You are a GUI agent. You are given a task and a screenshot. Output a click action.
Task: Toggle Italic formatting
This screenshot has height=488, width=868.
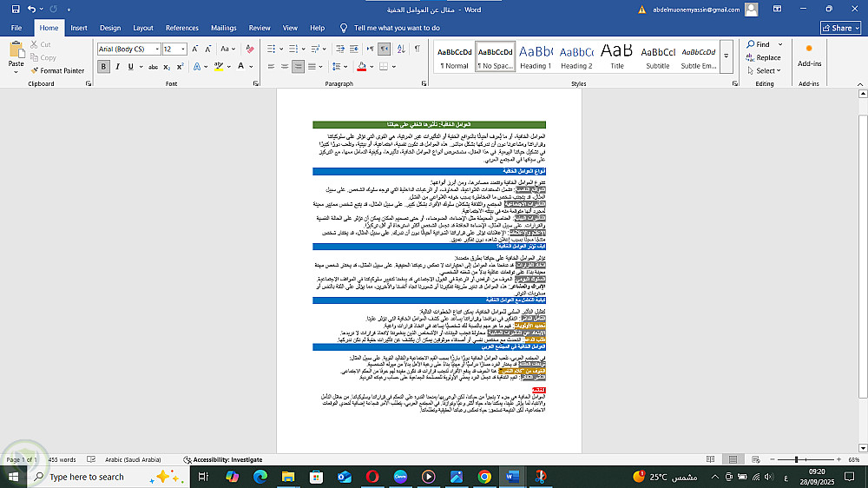[x=117, y=67]
